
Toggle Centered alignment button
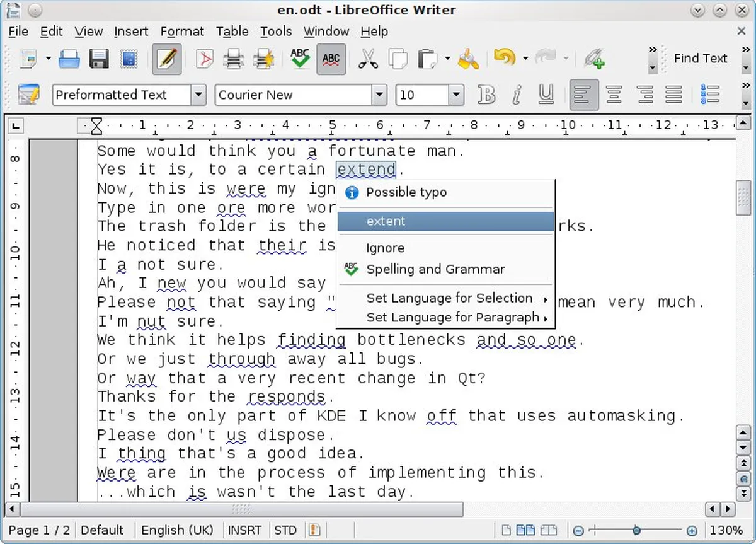(614, 95)
